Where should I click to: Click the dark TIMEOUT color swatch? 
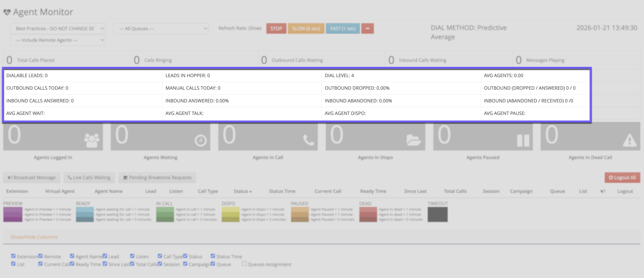click(x=437, y=214)
